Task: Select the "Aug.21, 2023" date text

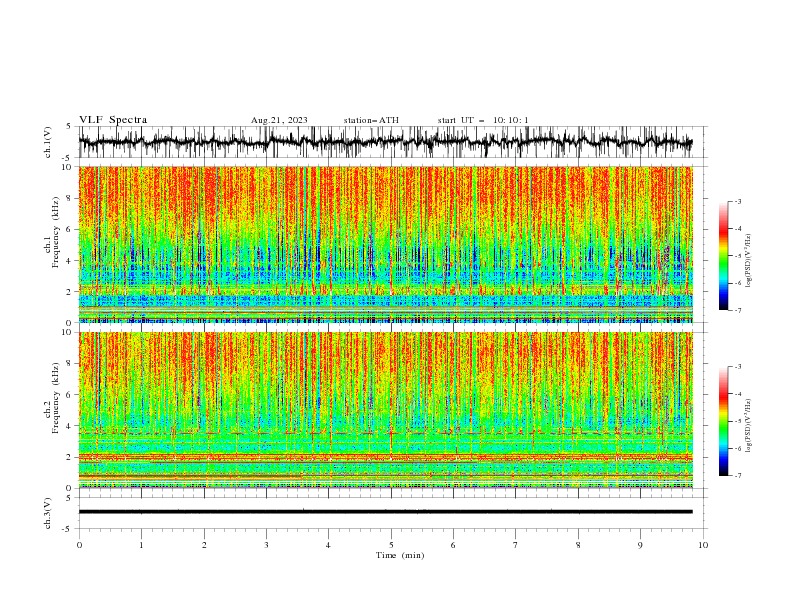Action: (279, 120)
